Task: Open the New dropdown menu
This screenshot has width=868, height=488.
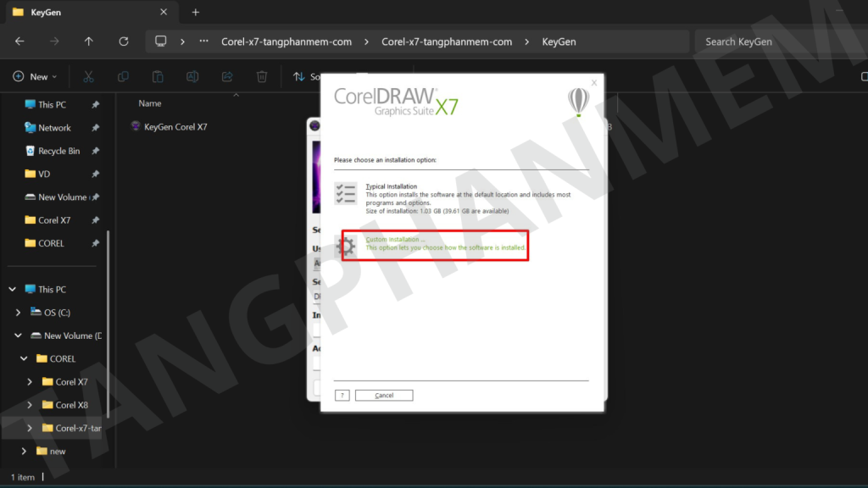Action: click(35, 76)
